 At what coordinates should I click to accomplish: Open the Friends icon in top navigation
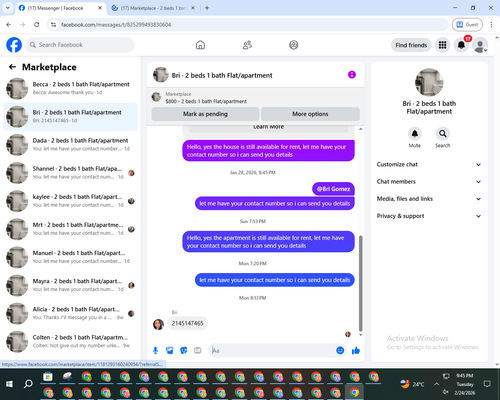point(247,45)
